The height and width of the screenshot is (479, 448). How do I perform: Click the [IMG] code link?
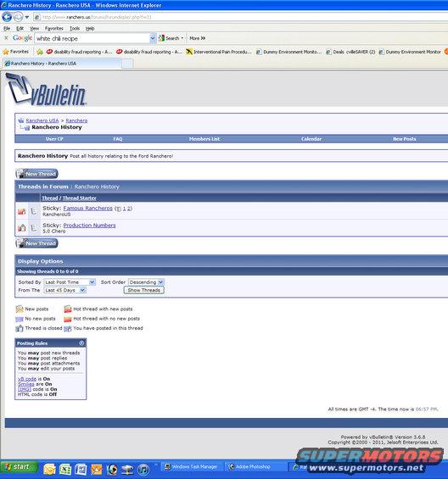click(25, 389)
